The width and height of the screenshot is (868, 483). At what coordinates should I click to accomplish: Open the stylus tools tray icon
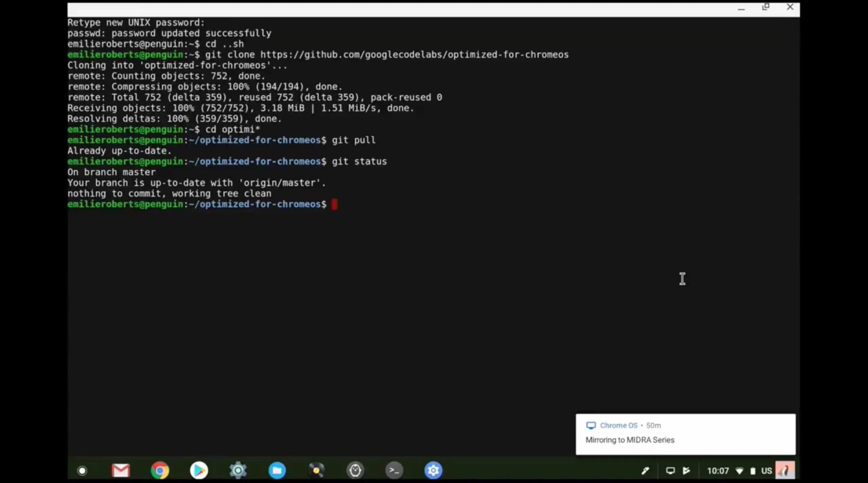click(x=645, y=470)
